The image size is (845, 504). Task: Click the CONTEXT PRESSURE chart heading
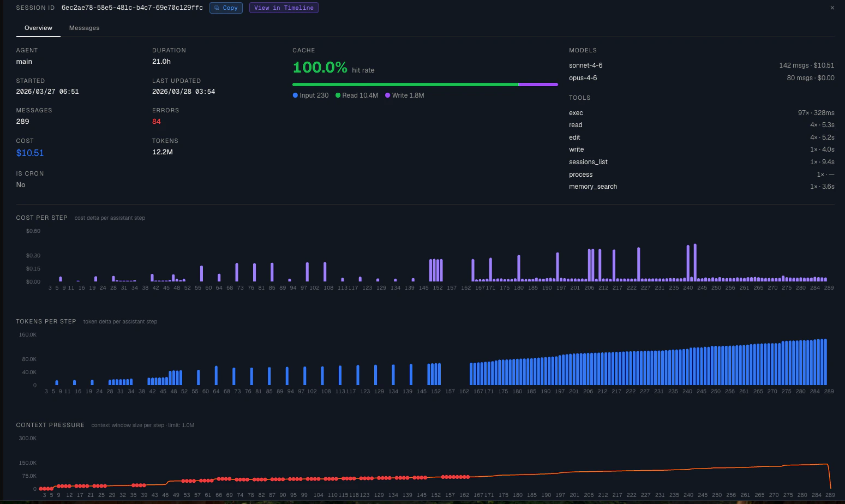(50, 425)
